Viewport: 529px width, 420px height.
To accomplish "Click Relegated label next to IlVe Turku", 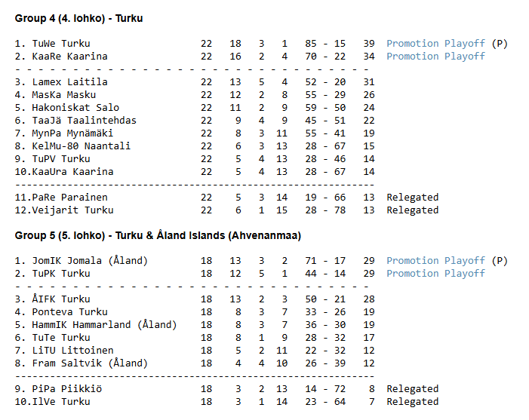I will (x=412, y=402).
